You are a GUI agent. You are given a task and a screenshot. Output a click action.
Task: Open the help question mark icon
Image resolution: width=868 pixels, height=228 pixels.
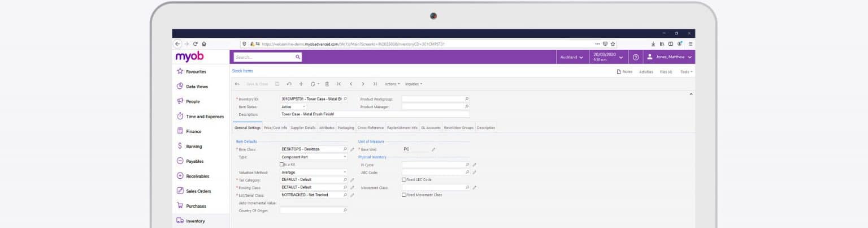[x=635, y=57]
